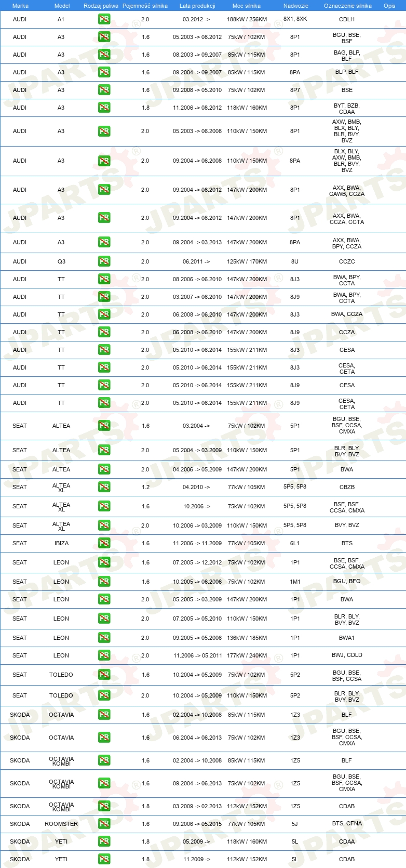
Task: Click the fuel icon in the OCTAVIA 1Z3 BLF row
Action: coord(104,715)
